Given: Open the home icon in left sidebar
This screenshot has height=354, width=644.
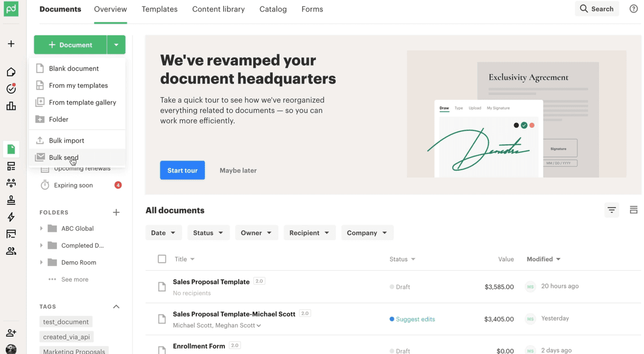Looking at the screenshot, I should pyautogui.click(x=11, y=72).
